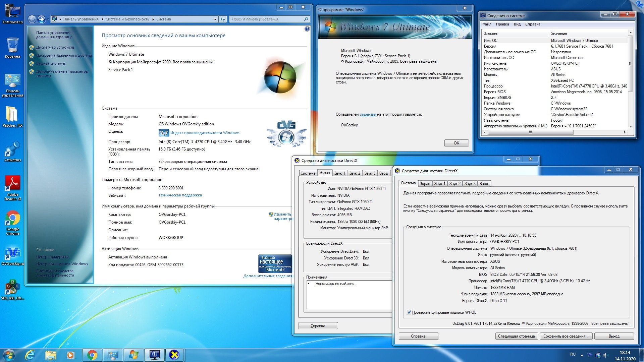Click Справка button in front DirectX window
The image size is (644, 362).
[x=418, y=336]
